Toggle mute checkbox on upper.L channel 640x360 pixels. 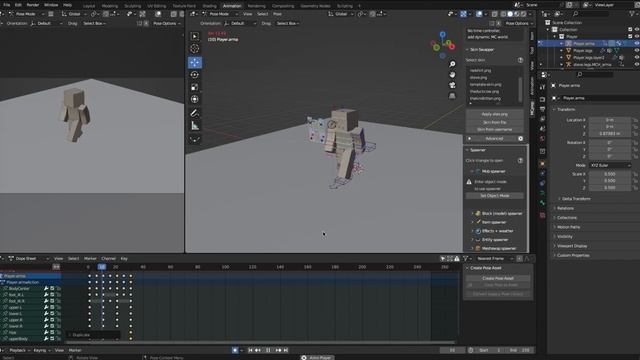[x=52, y=307]
